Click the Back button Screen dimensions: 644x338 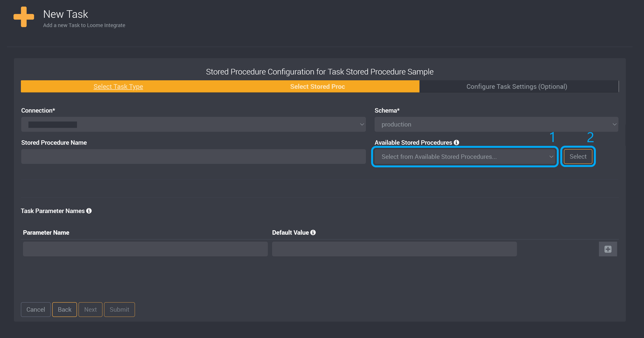(65, 310)
